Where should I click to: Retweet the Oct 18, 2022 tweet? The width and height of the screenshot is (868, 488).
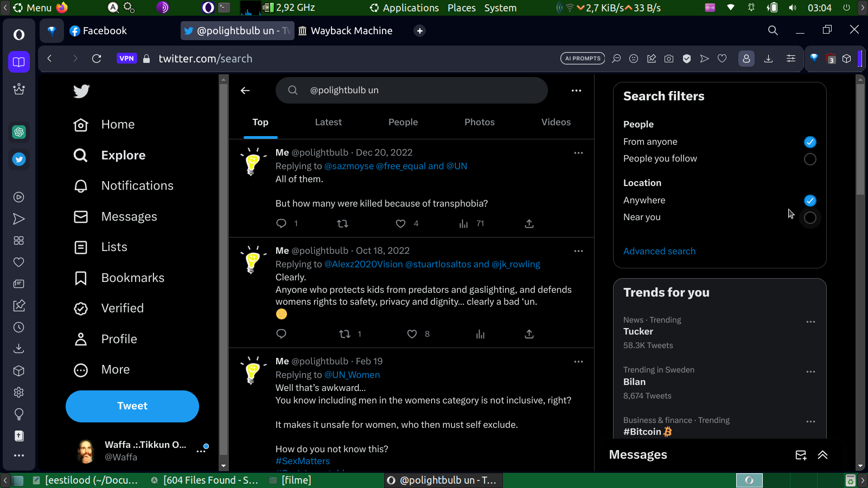(344, 334)
